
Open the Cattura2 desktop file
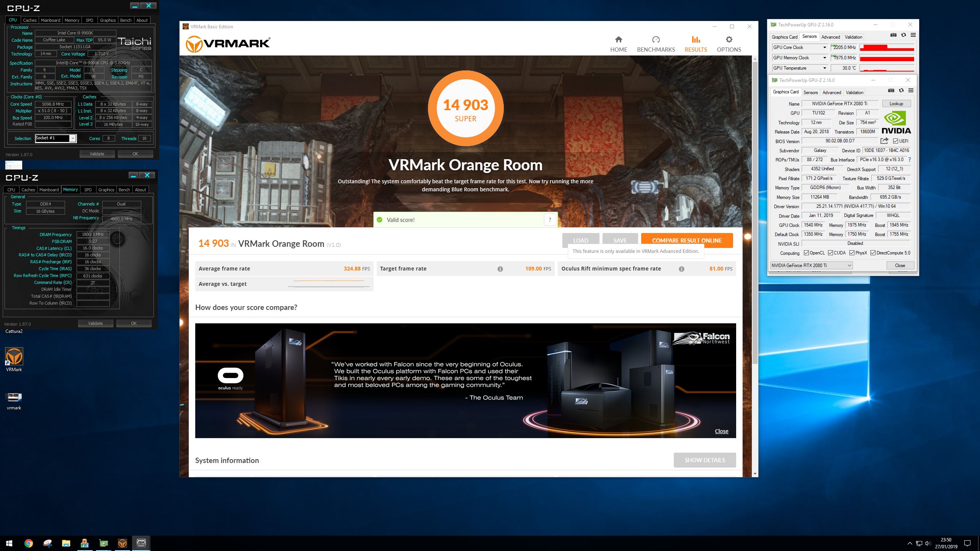[14, 331]
